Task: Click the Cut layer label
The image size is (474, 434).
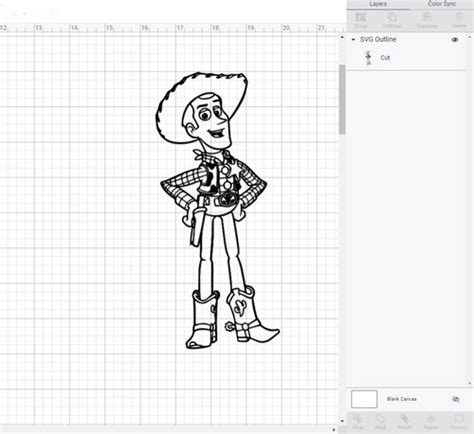Action: [385, 58]
